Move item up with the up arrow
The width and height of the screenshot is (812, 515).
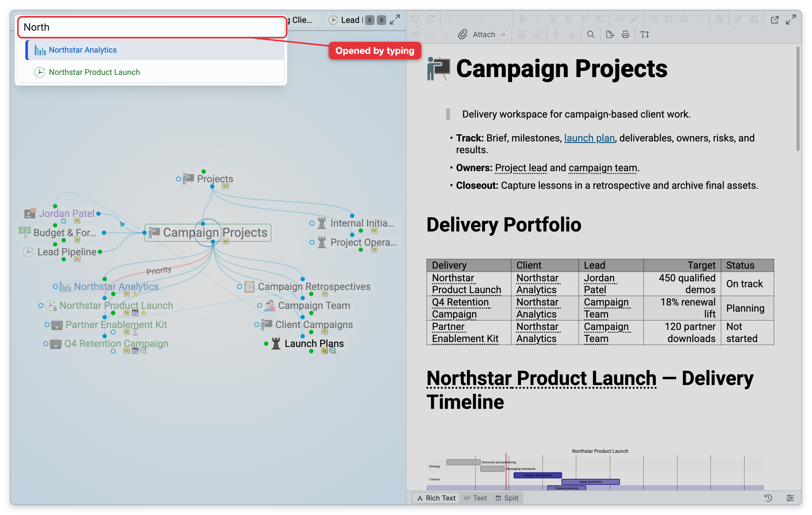coord(556,34)
